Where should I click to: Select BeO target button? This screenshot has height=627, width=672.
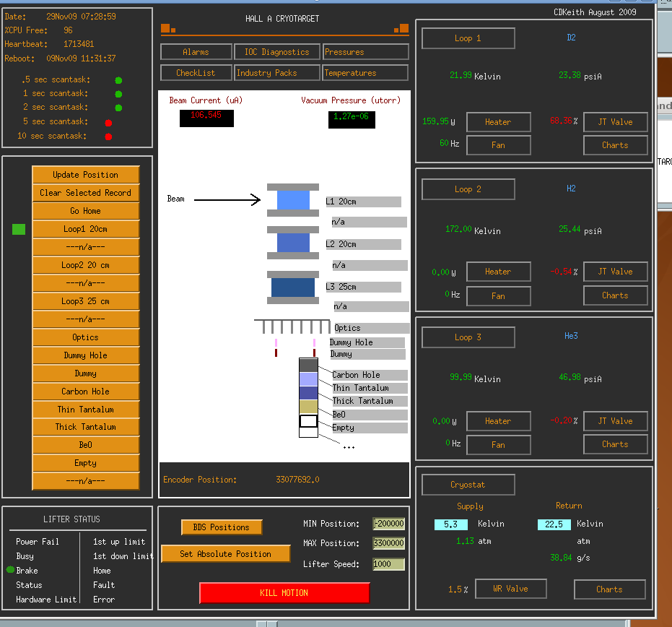tap(86, 445)
